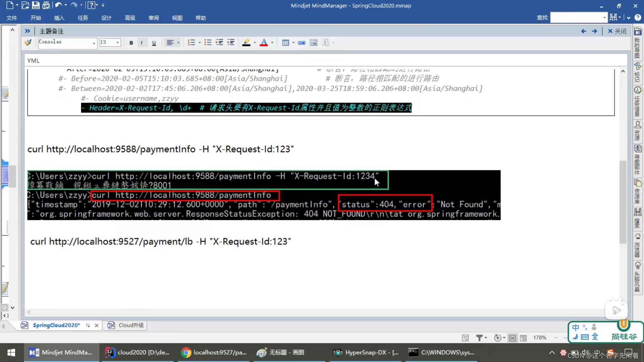Switch to Cloud升级 document tab

(x=126, y=325)
